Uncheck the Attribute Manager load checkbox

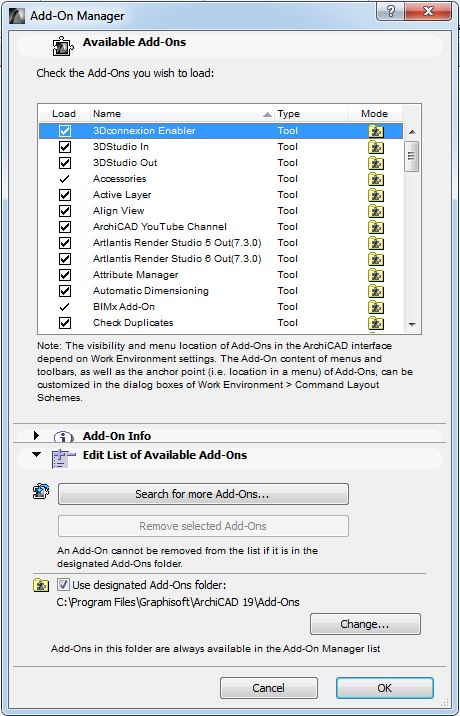[x=65, y=275]
